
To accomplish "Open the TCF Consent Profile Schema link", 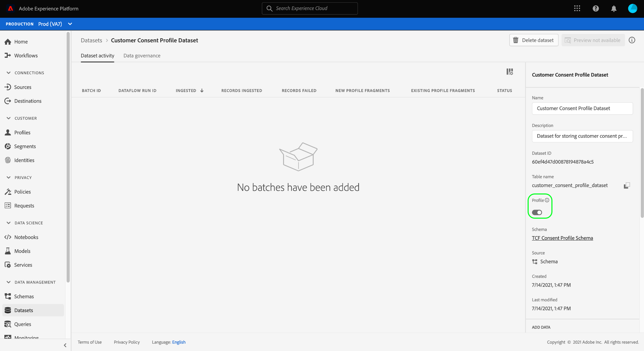I will (x=562, y=238).
